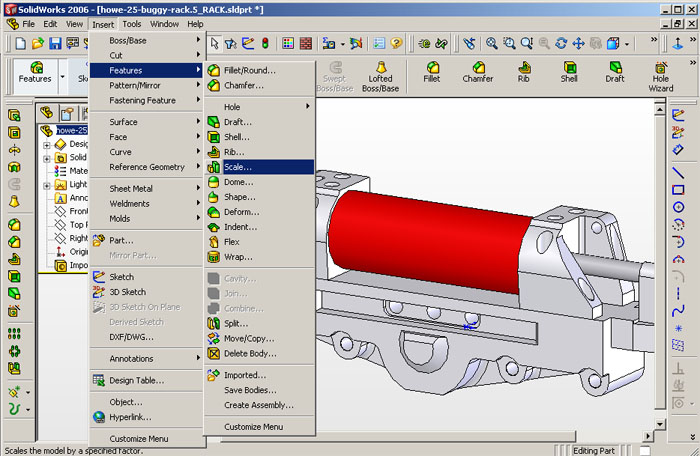Click Customize Menu in the Features submenu

point(253,427)
